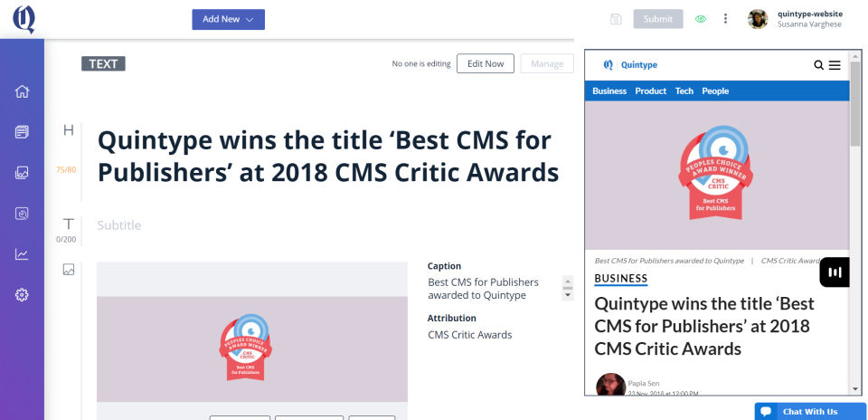Click the 'No one is editing' status
The image size is (868, 420).
pyautogui.click(x=421, y=63)
